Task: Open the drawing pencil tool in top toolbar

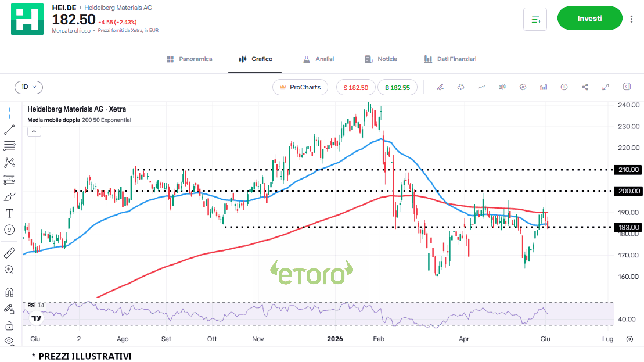Action: click(x=440, y=87)
